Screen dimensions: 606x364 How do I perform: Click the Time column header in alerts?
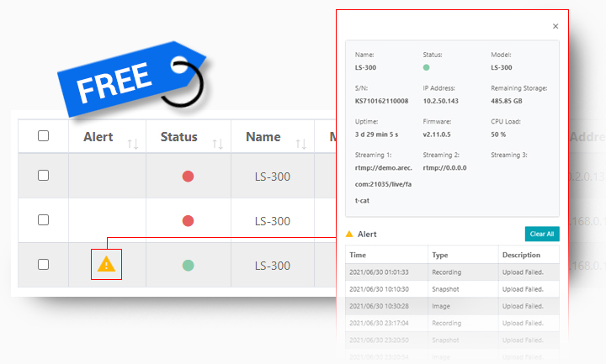[359, 255]
